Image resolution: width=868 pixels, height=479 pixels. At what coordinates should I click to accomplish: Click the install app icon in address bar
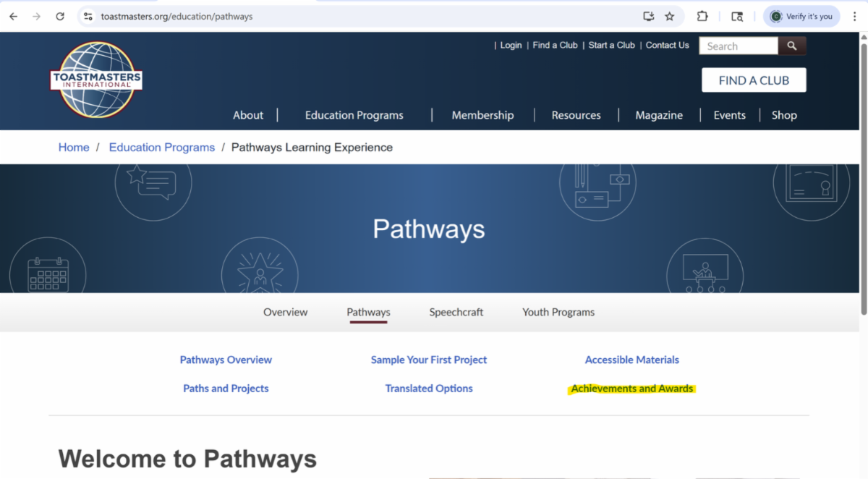click(648, 17)
